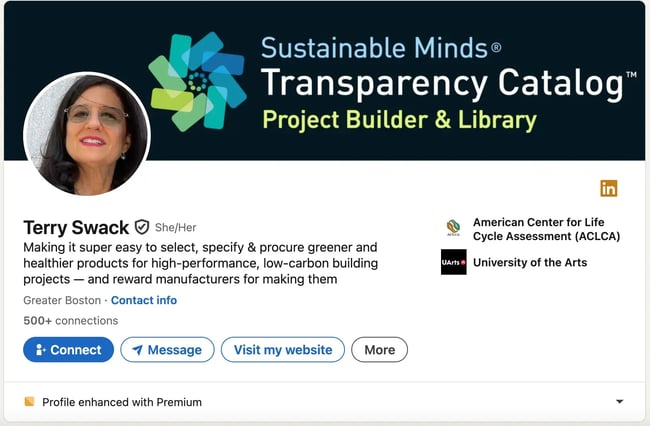The image size is (650, 426).
Task: Send a message via the Message button
Action: click(x=167, y=350)
